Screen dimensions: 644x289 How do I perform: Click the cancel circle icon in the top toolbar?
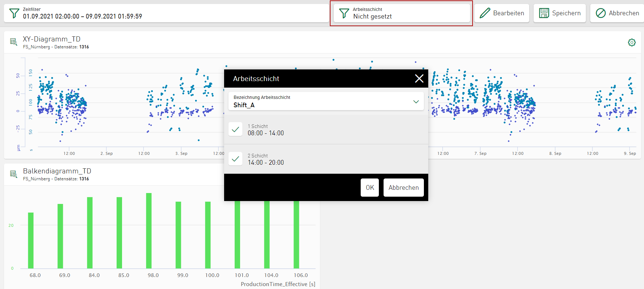(601, 13)
